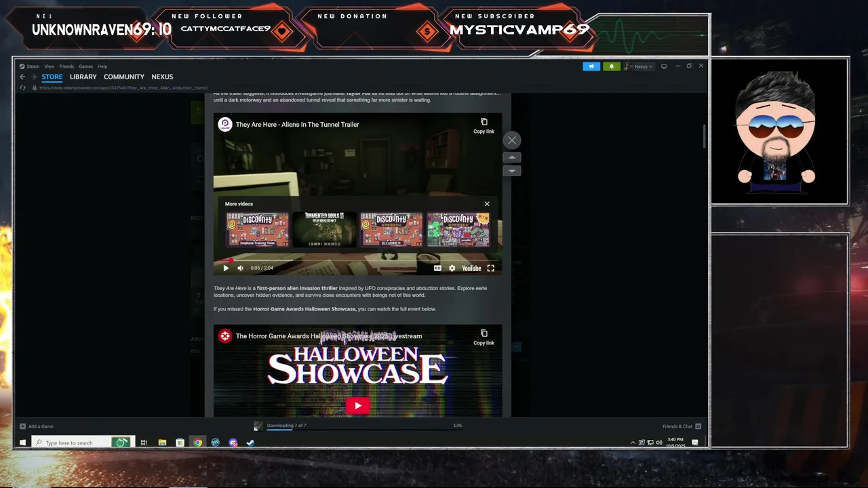
Task: Open the Steam menu
Action: (33, 66)
